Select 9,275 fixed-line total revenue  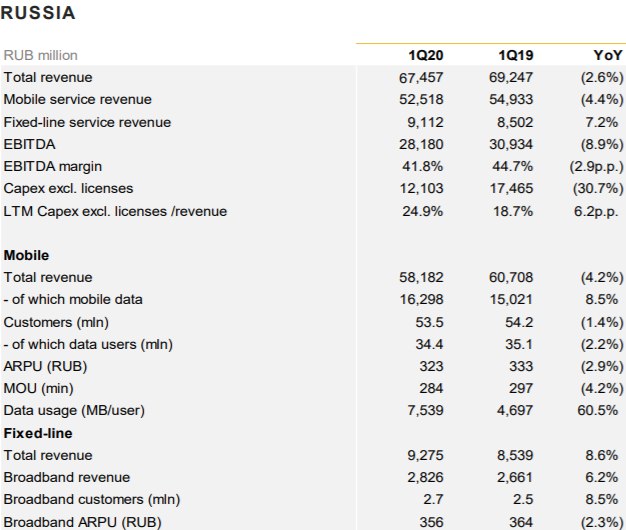pyautogui.click(x=425, y=455)
